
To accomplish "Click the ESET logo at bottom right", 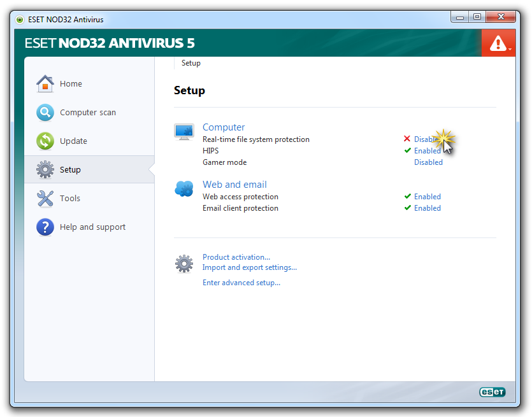I will (x=492, y=392).
